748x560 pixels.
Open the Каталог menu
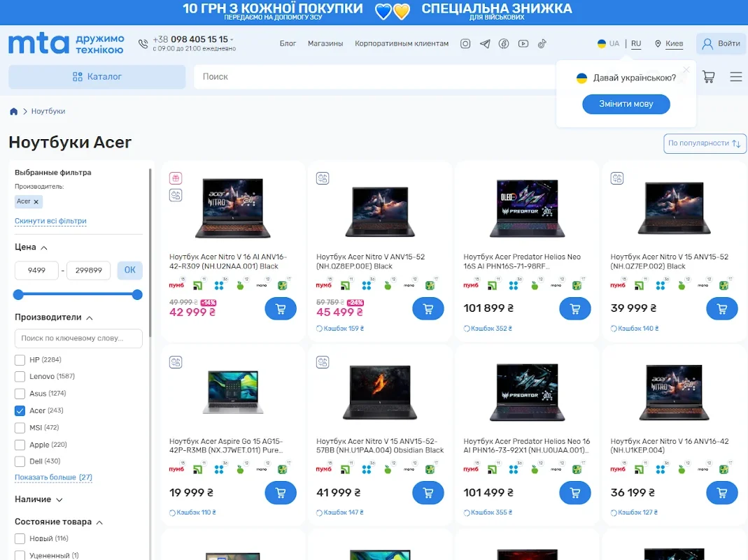pos(97,77)
